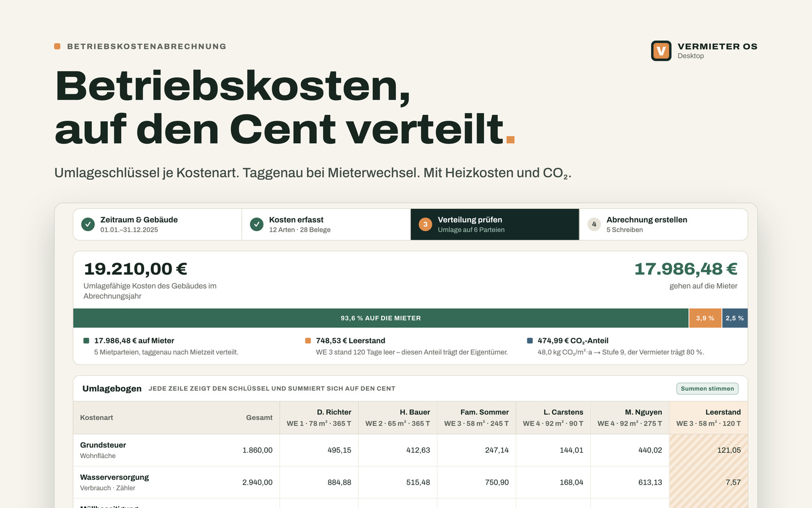Screen dimensions: 812x508
Task: Click green checkmark beside Zeitraum & Gebäude
Action: click(88, 224)
